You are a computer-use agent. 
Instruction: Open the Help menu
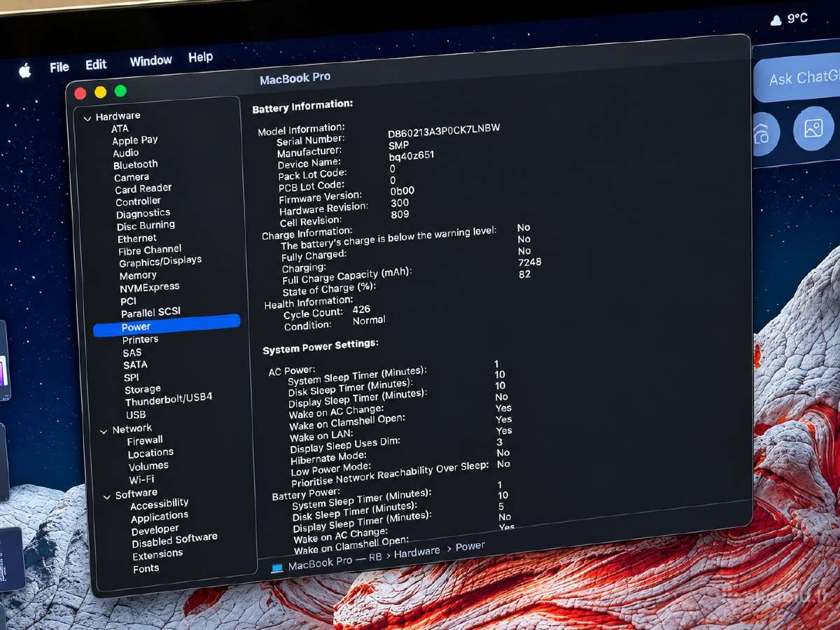coord(200,57)
